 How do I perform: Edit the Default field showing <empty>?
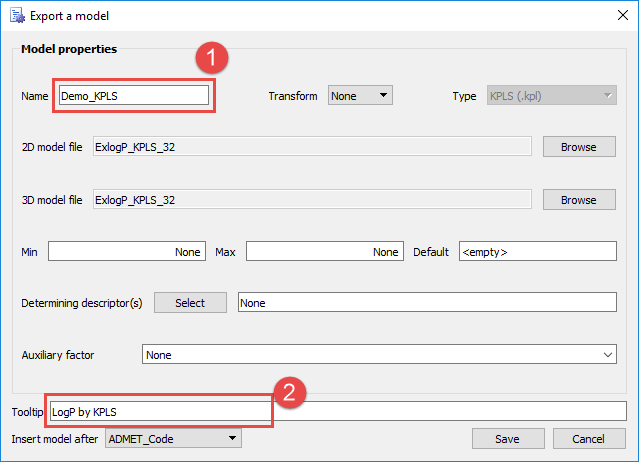click(x=538, y=251)
